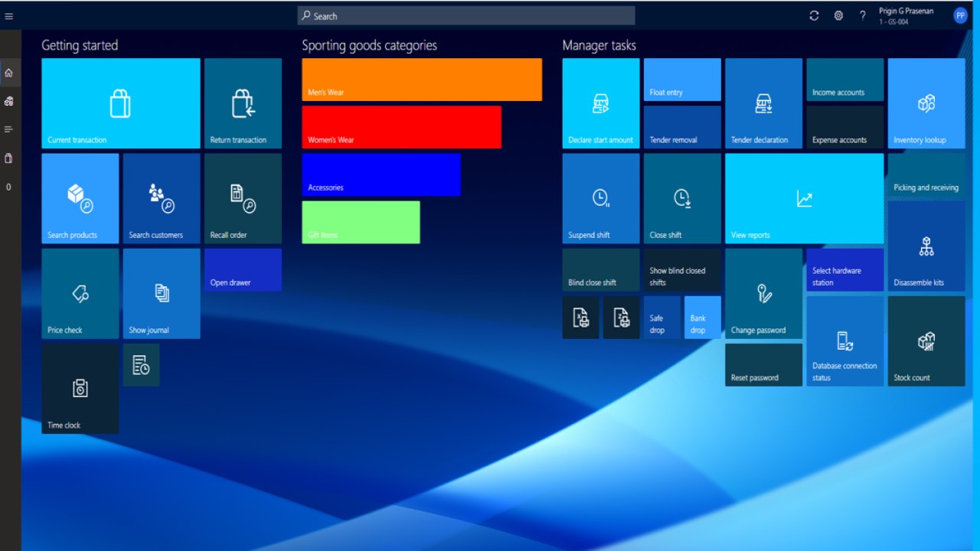This screenshot has height=551, width=980.
Task: Open the Close shift tile
Action: coord(682,198)
